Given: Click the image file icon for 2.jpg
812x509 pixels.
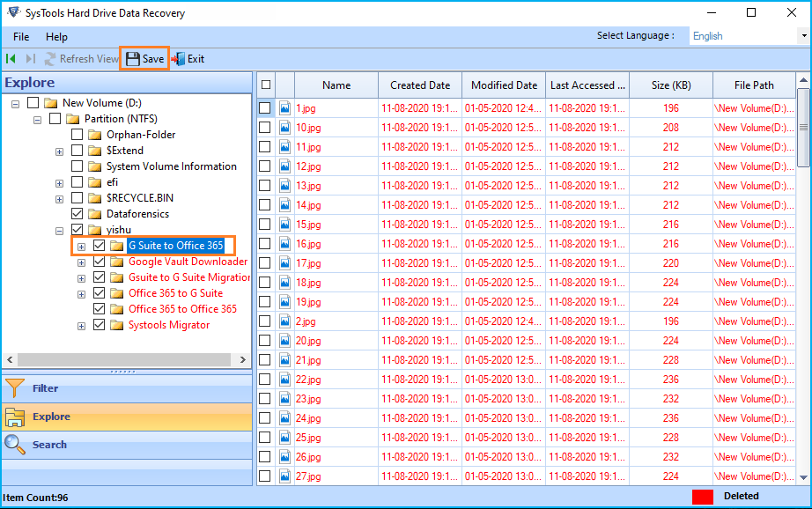Looking at the screenshot, I should click(x=284, y=321).
